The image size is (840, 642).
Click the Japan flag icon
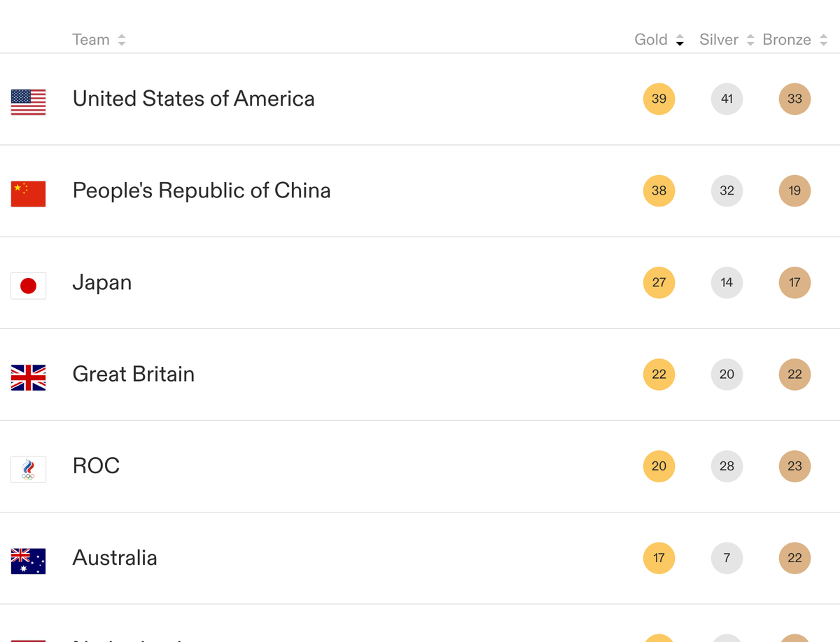click(28, 286)
